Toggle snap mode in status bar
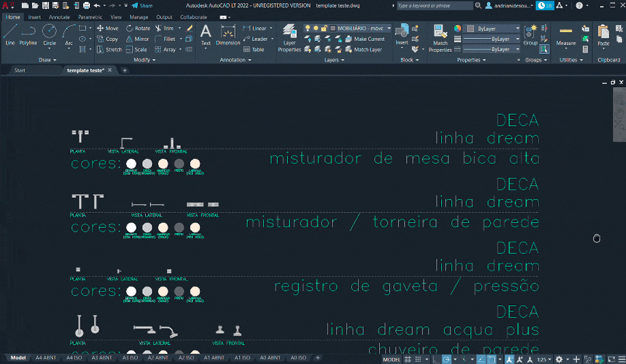Image resolution: width=626 pixels, height=364 pixels. pos(418,359)
